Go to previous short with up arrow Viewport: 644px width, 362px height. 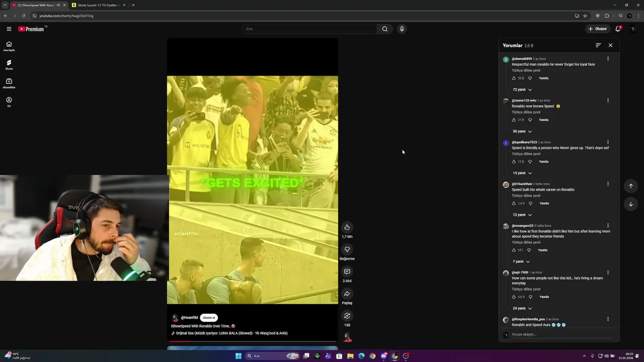tap(631, 186)
